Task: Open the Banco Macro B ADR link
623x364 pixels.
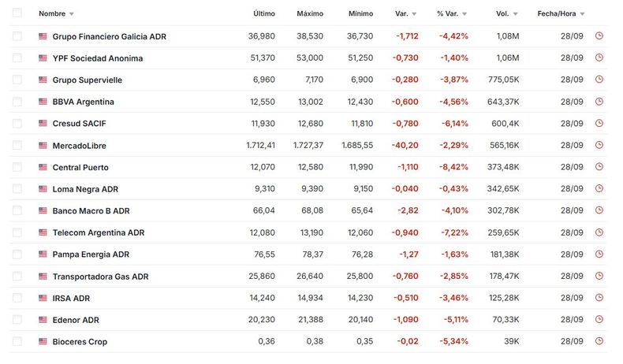Action: click(x=91, y=211)
